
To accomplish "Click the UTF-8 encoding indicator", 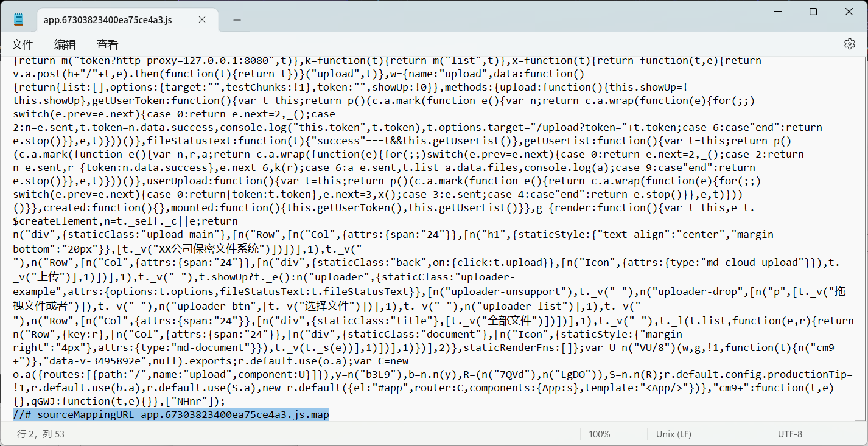I will pos(790,434).
